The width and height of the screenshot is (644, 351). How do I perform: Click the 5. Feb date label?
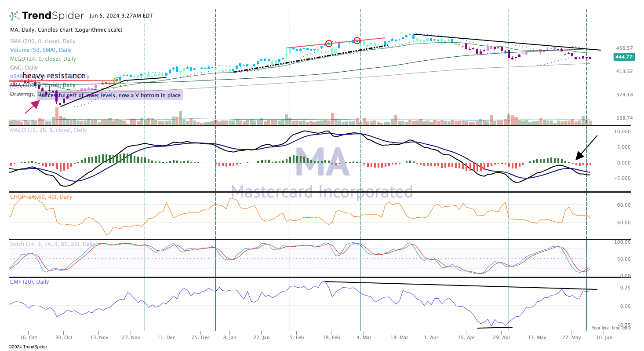point(298,337)
